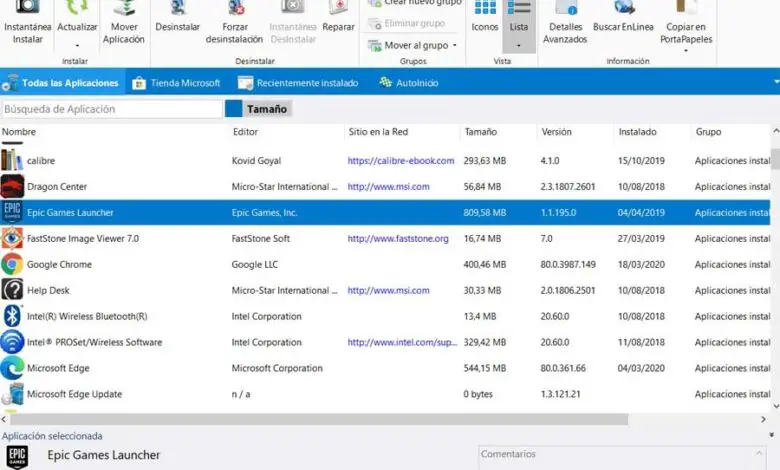This screenshot has width=780, height=470.
Task: Sort by Sitio en la Red column
Action: pyautogui.click(x=378, y=132)
